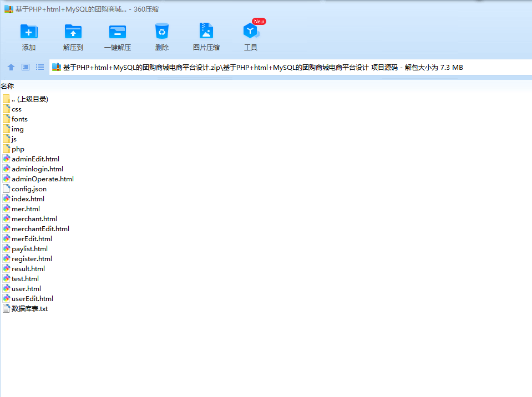Select the userEdit.html file

(x=28, y=299)
